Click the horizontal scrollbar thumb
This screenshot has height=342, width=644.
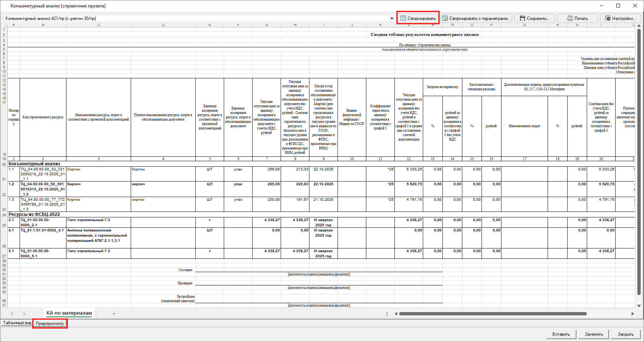point(493,314)
